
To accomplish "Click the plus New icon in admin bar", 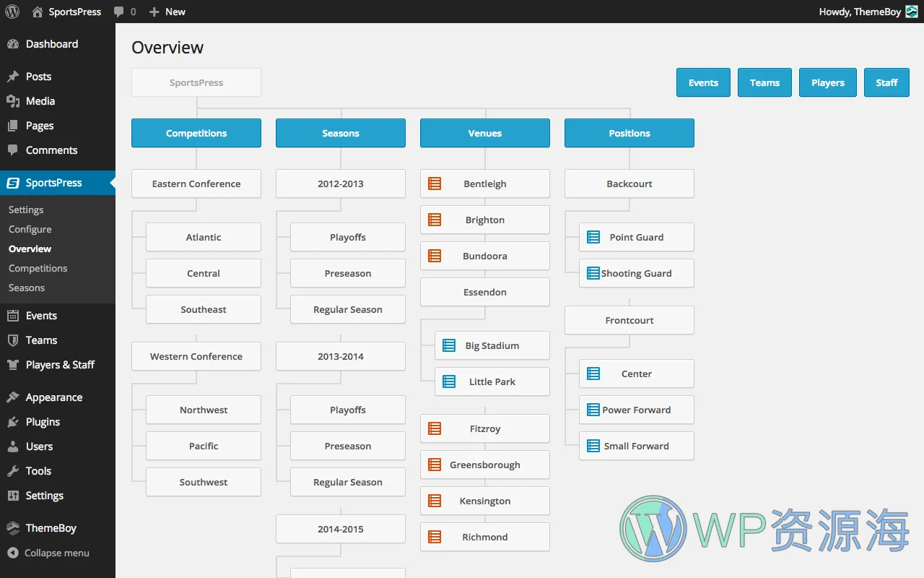I will [154, 12].
